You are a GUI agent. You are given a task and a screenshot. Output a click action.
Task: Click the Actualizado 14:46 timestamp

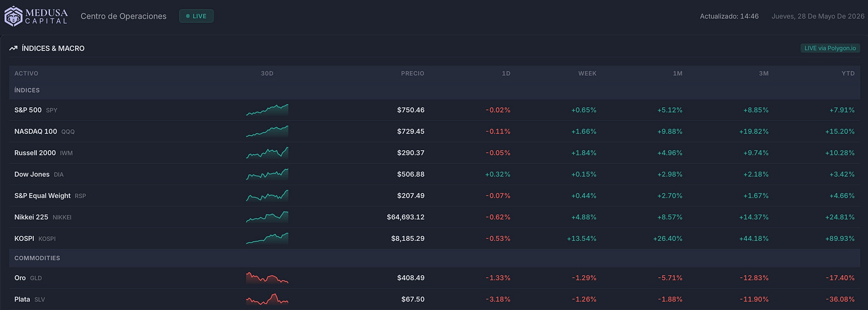(729, 16)
